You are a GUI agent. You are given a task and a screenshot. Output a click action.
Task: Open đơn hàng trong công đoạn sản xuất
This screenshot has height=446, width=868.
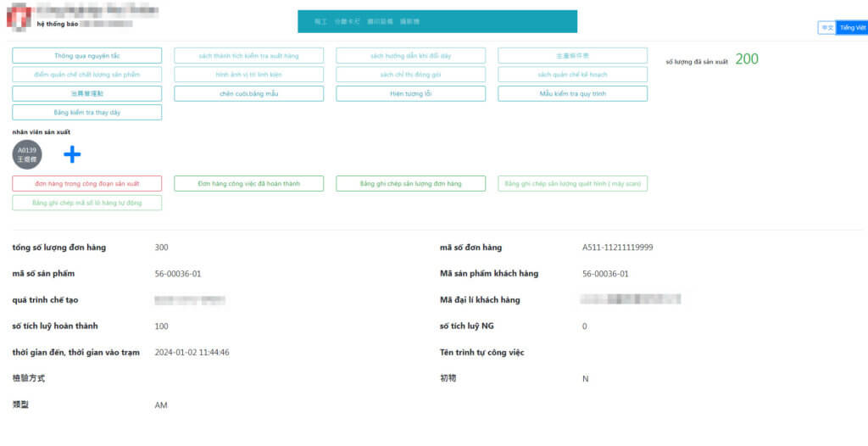tap(86, 184)
